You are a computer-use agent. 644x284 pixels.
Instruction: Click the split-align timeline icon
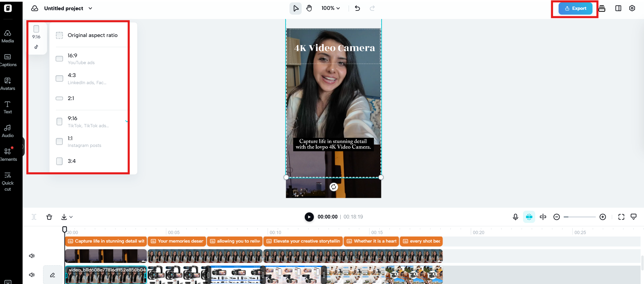click(543, 217)
